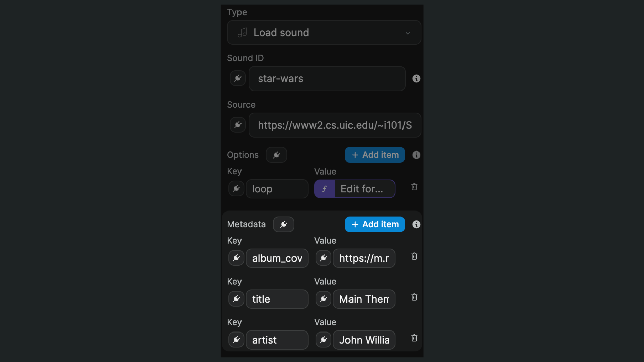Image resolution: width=644 pixels, height=362 pixels.
Task: Click the Main Theme title value field
Action: [364, 299]
